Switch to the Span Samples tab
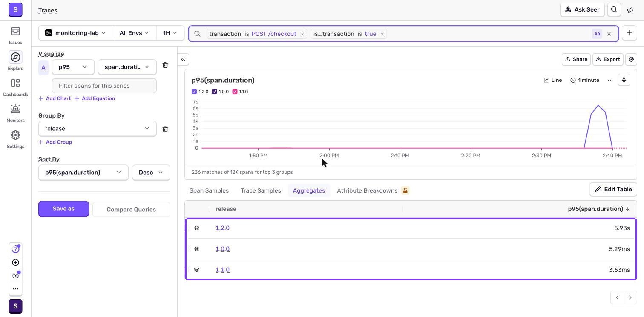644x317 pixels. coord(209,190)
